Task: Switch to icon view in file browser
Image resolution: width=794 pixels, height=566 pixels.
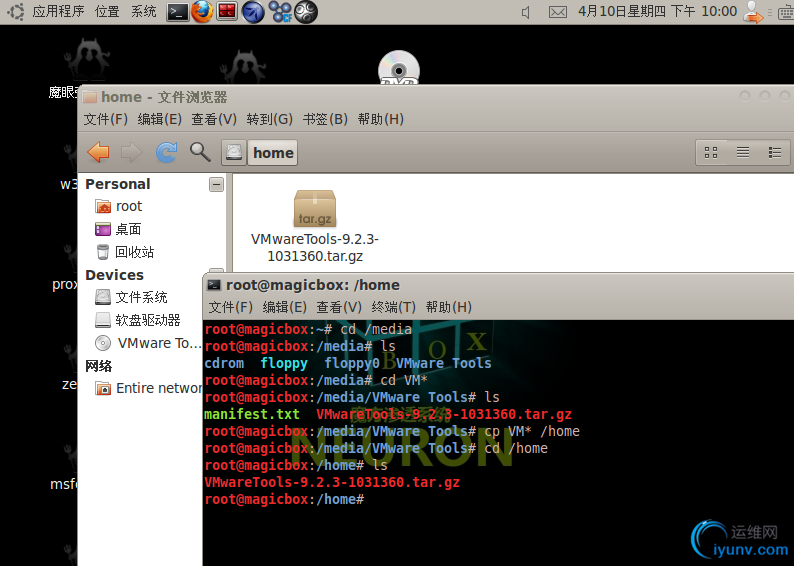Action: [x=711, y=152]
